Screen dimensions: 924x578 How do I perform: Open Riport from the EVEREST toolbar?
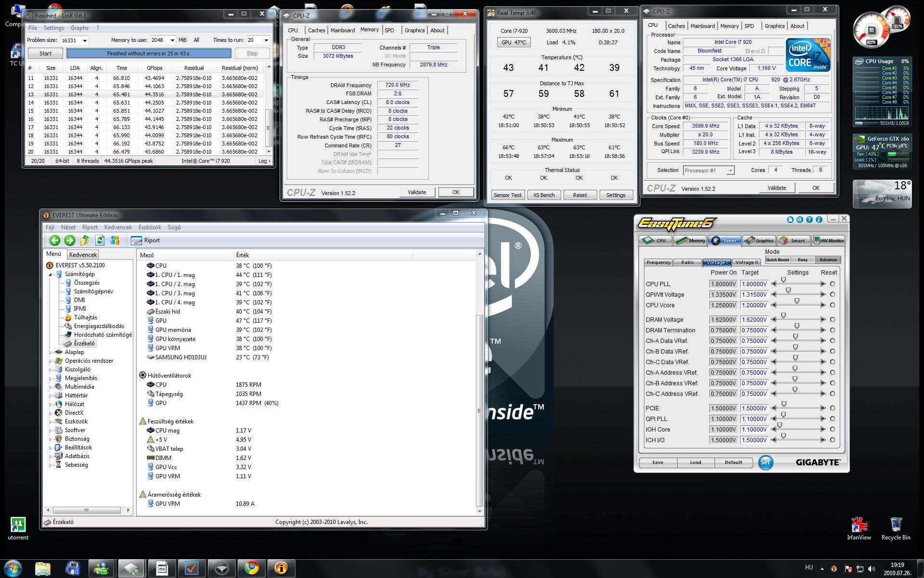(x=145, y=240)
